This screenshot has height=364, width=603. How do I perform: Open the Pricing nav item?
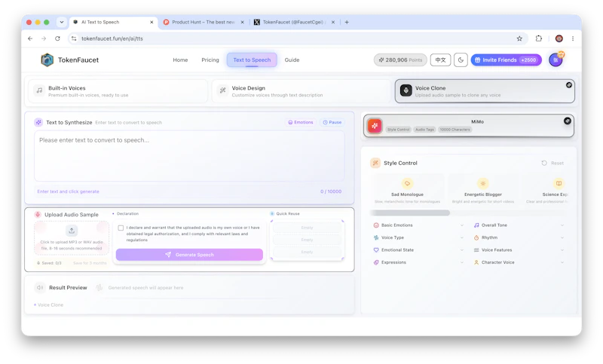pyautogui.click(x=210, y=60)
